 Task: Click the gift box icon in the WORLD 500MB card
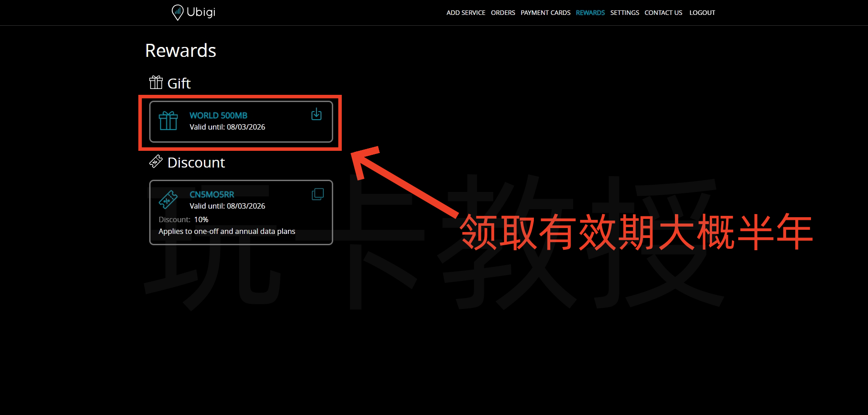pyautogui.click(x=168, y=121)
